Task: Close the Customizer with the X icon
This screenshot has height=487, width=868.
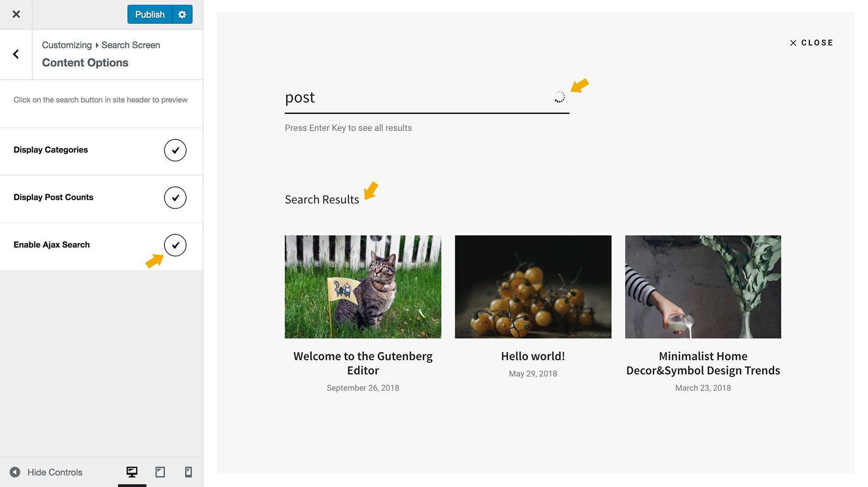Action: [x=16, y=14]
